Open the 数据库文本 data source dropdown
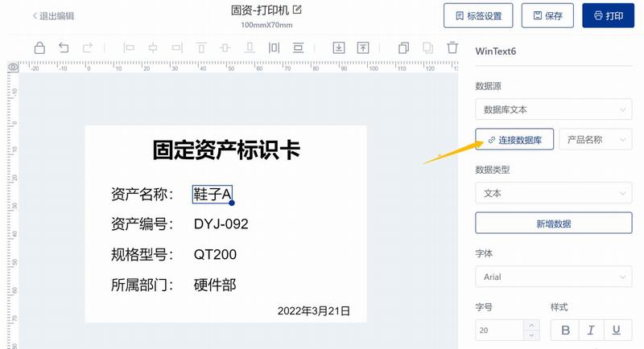This screenshot has width=644, height=349. [554, 109]
